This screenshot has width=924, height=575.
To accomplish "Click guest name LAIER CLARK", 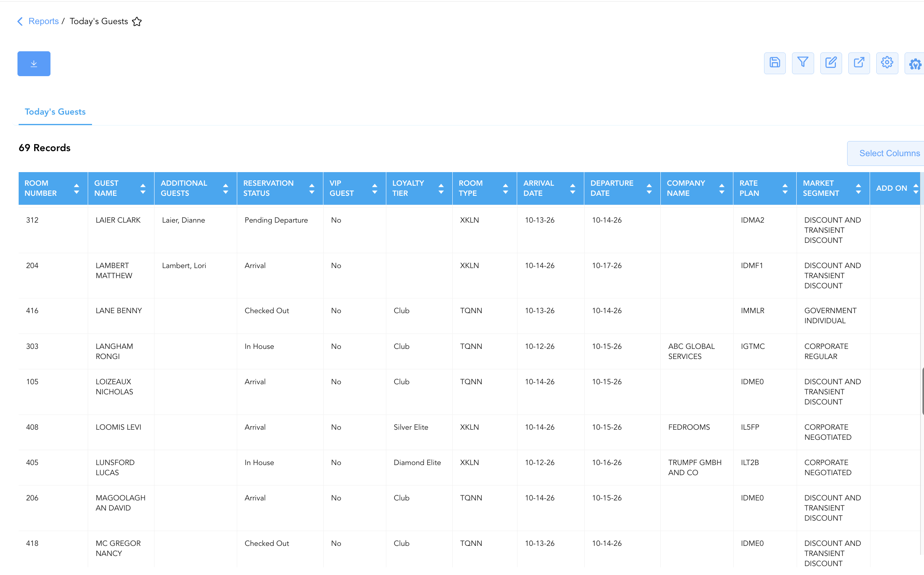I will pyautogui.click(x=118, y=220).
